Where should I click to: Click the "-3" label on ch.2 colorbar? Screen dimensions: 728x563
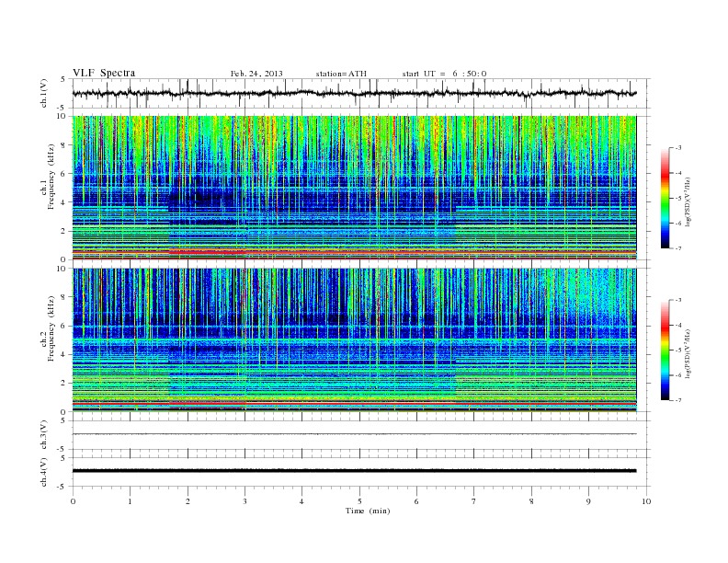677,300
